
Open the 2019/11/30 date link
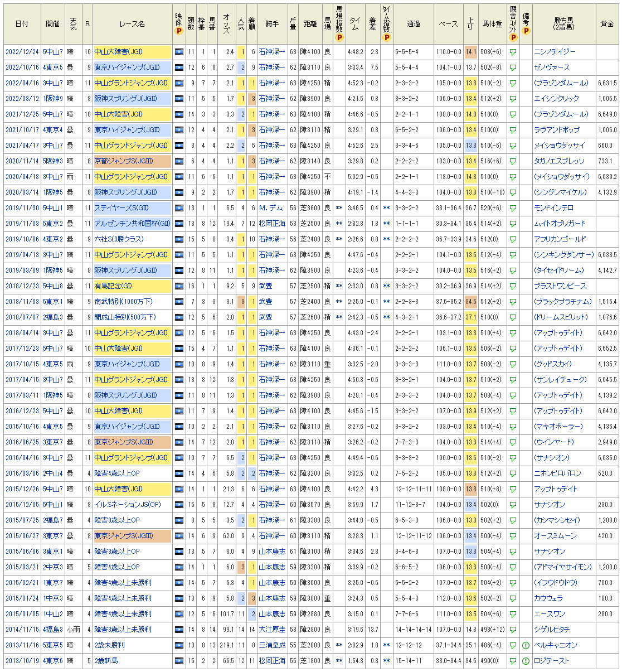(22, 208)
